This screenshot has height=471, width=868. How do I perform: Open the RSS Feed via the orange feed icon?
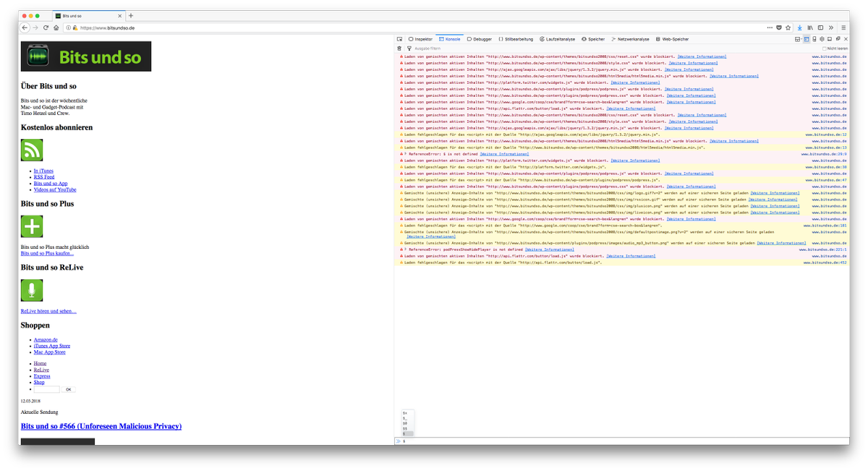pos(32,150)
